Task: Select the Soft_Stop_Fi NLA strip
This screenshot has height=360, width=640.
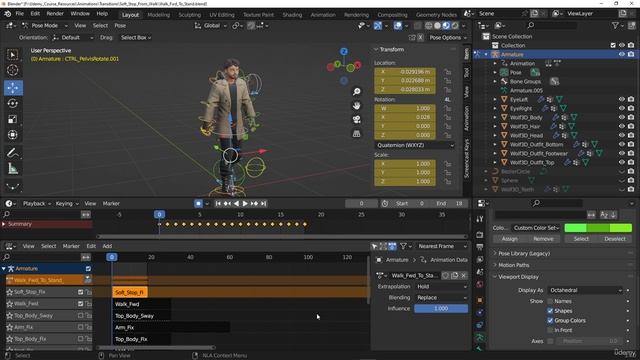Action: click(x=130, y=292)
